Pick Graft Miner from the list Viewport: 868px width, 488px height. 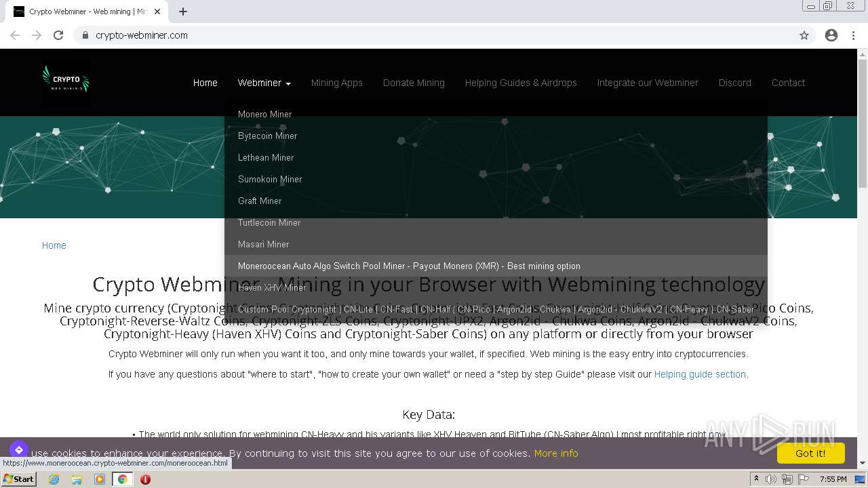(496, 201)
